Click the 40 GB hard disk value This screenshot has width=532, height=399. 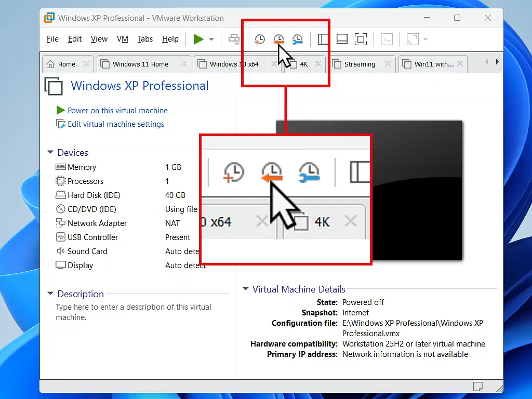click(175, 195)
